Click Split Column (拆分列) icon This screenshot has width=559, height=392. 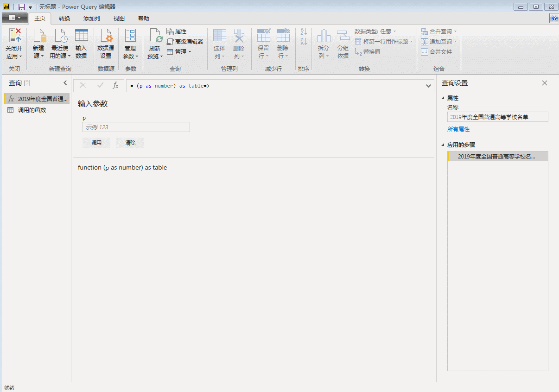point(324,36)
